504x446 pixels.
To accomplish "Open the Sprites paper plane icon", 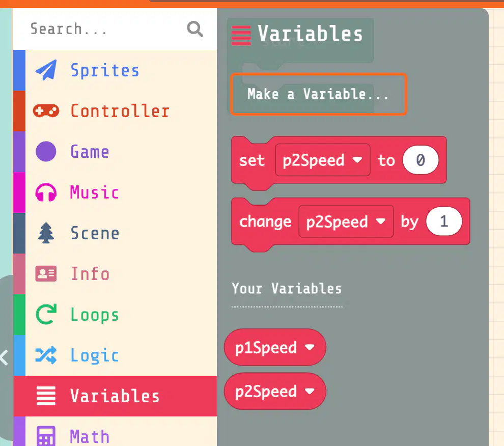I will click(x=46, y=70).
